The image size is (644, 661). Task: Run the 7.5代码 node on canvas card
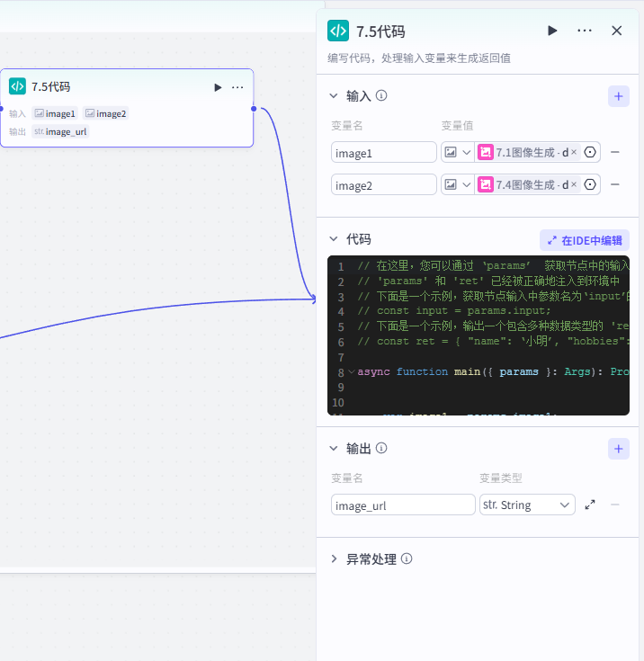pos(218,87)
